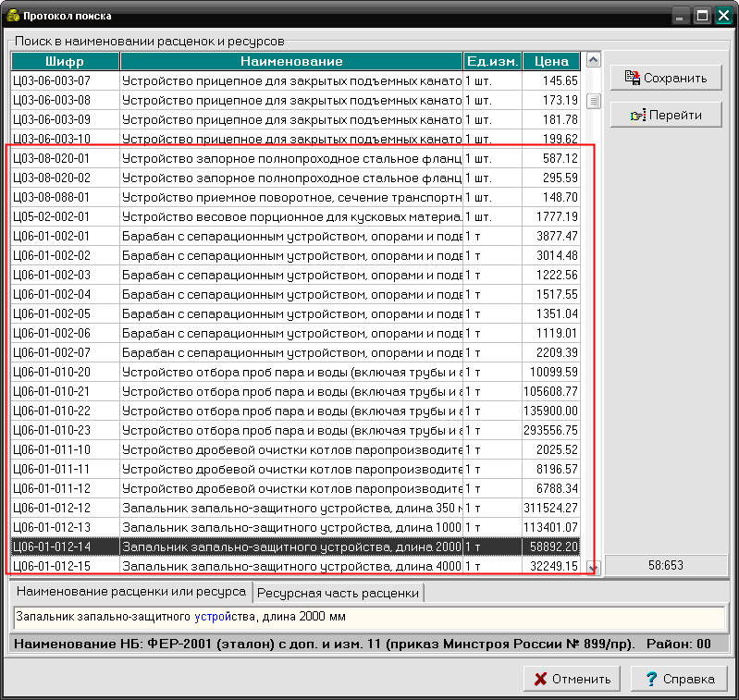Click price cell 8196.57

pyautogui.click(x=551, y=469)
